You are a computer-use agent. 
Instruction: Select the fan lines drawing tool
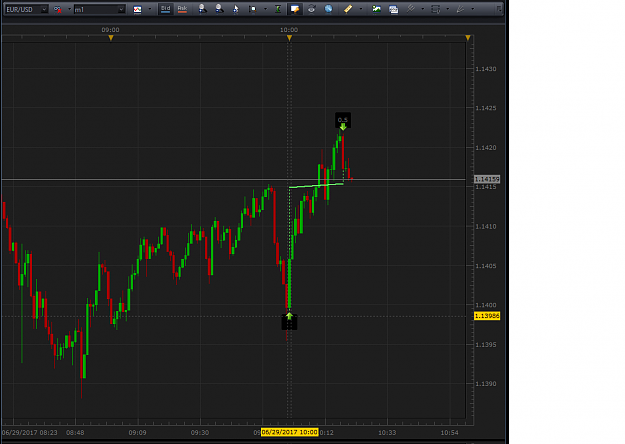point(460,9)
